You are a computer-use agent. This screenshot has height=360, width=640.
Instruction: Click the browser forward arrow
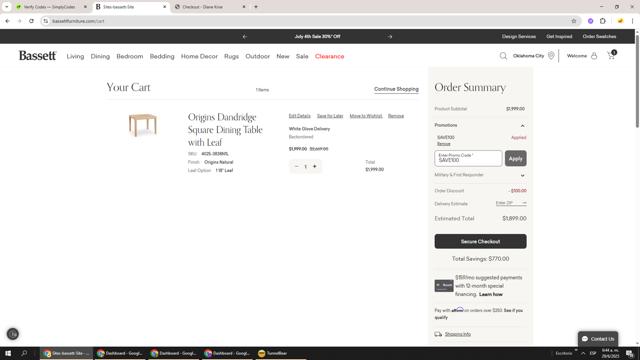(x=19, y=21)
